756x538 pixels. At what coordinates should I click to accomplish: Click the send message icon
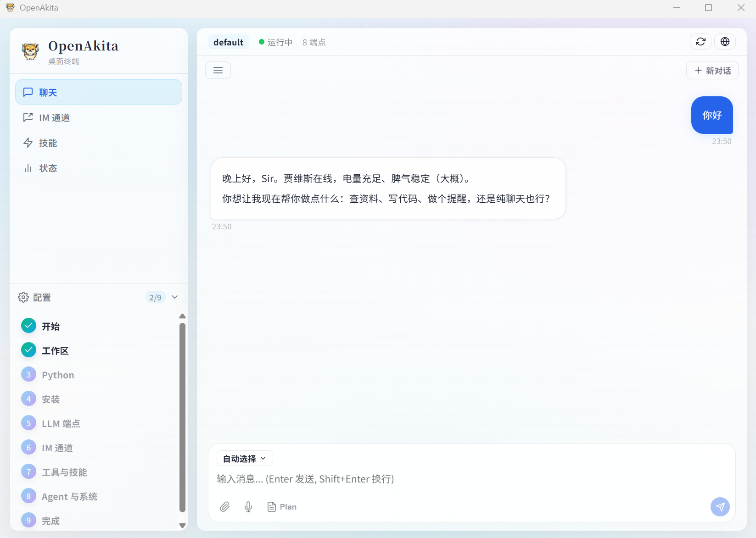pyautogui.click(x=720, y=507)
